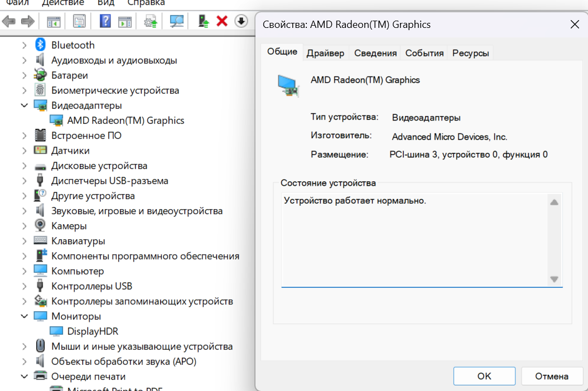588x391 pixels.
Task: Confirm the dialog with OK
Action: pos(484,376)
